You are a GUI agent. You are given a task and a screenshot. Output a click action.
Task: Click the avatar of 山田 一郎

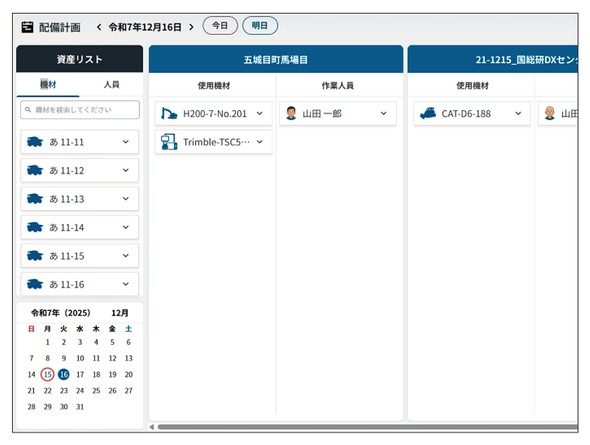291,113
